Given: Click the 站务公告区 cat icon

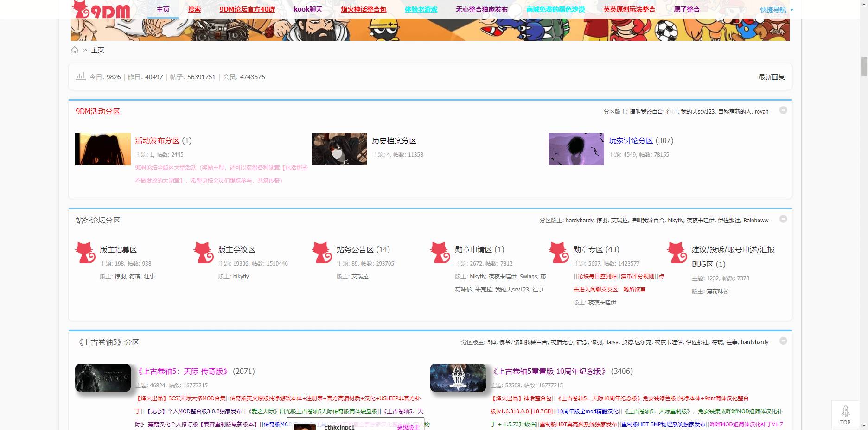Looking at the screenshot, I should 322,253.
